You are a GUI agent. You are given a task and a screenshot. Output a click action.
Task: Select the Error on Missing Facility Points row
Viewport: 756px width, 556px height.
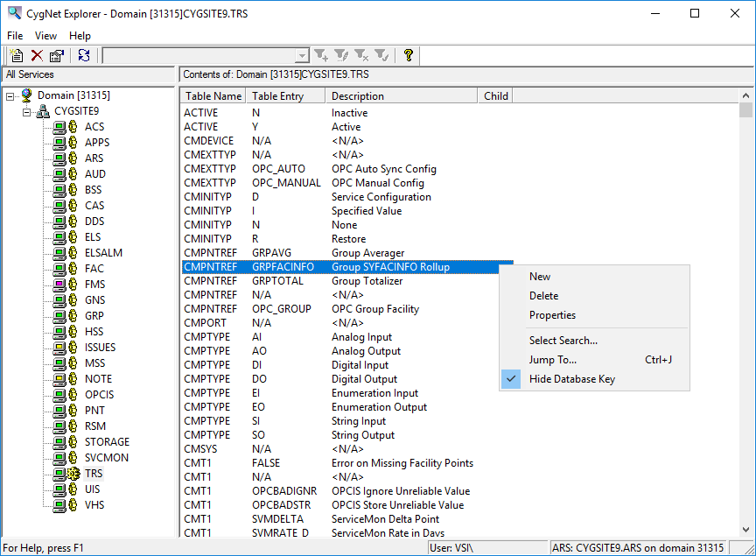347,463
